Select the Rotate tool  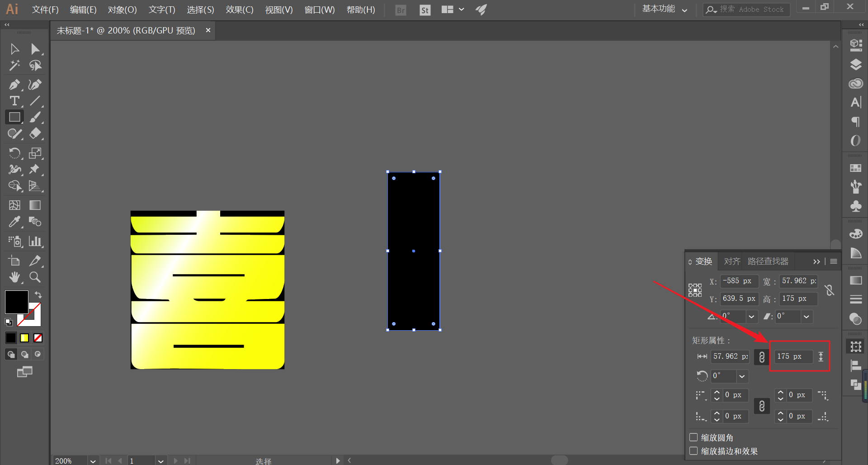coord(14,153)
